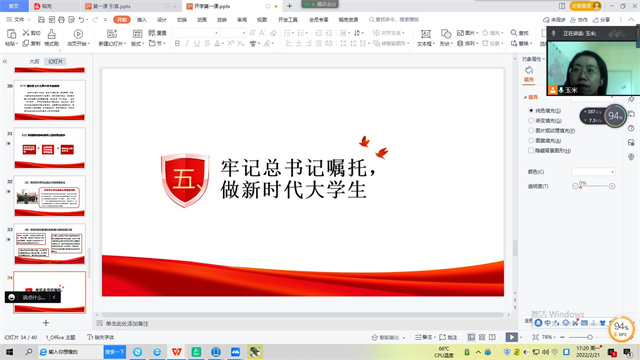
Task: Open the fill color dropdown (颜色)
Action: click(x=593, y=172)
